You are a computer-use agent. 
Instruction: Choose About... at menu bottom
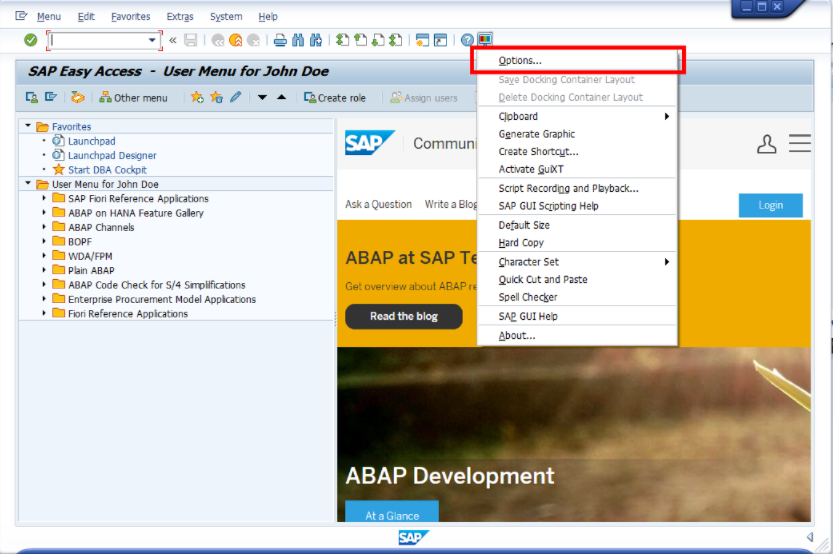pos(577,336)
